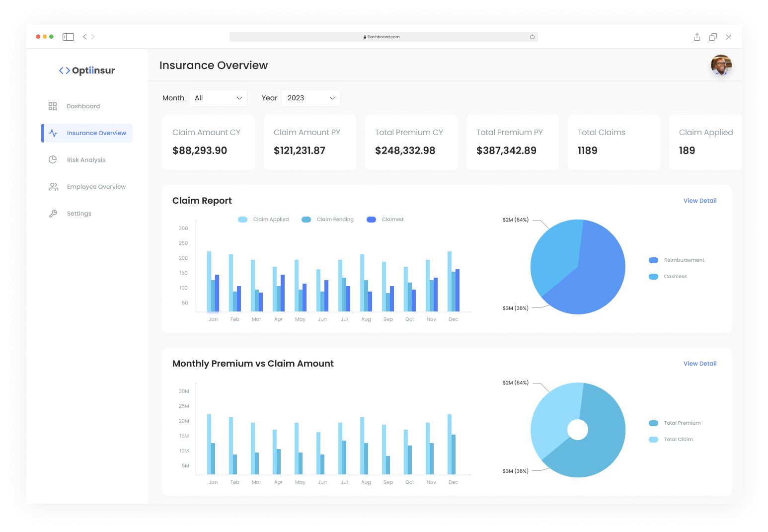Open View Detail for Claim Report
768x532 pixels.
point(699,201)
